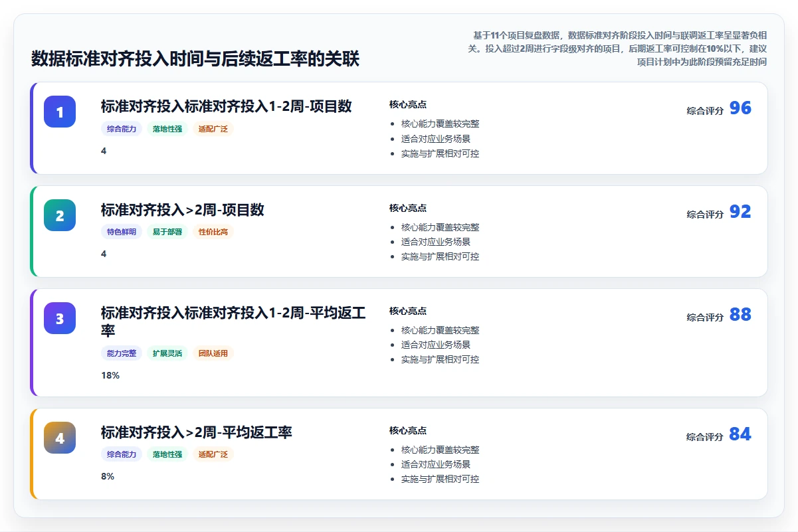The image size is (798, 532).
Task: Click the 易于部署 tag
Action: point(167,232)
